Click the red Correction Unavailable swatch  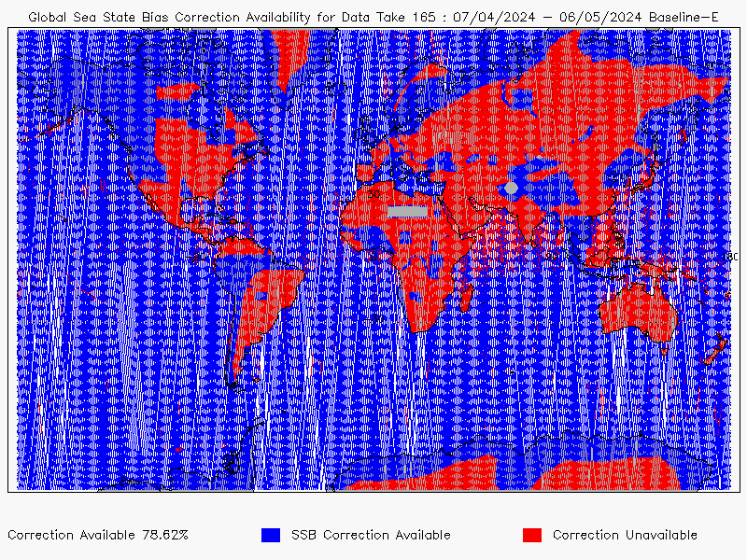coord(532,535)
